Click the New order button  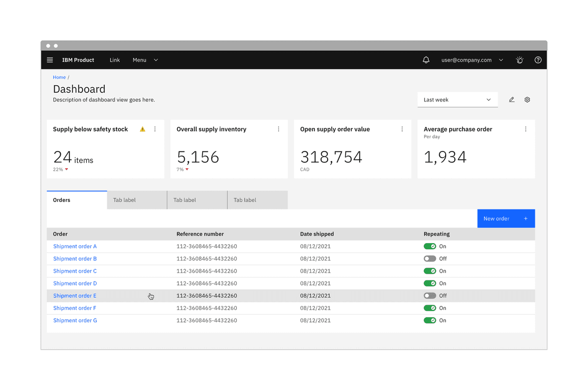(506, 218)
